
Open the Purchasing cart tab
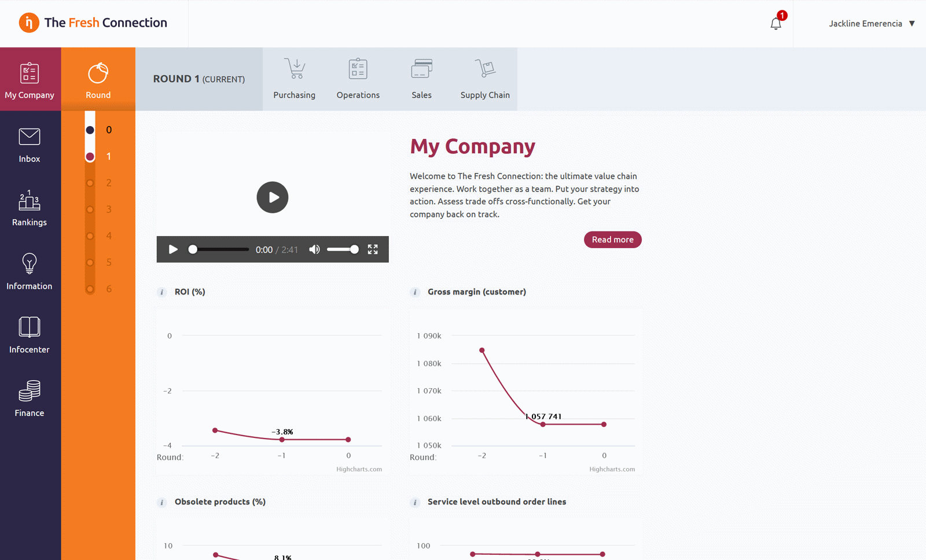295,79
